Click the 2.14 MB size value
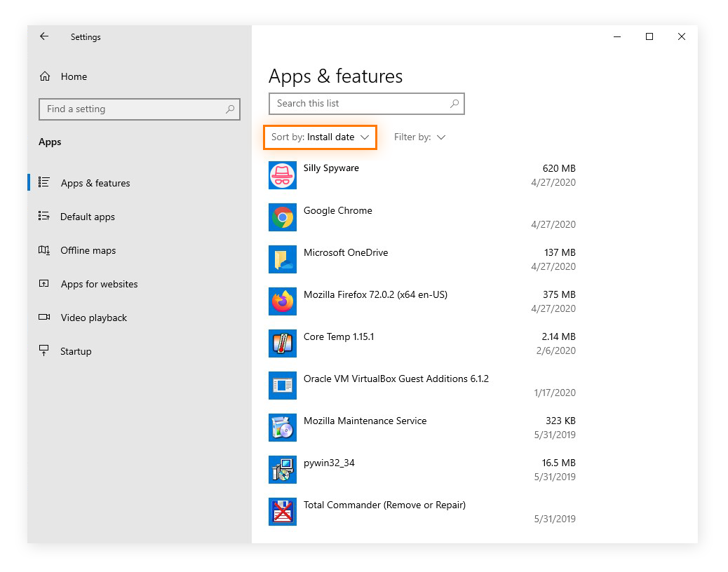Image resolution: width=728 pixels, height=572 pixels. (x=558, y=336)
